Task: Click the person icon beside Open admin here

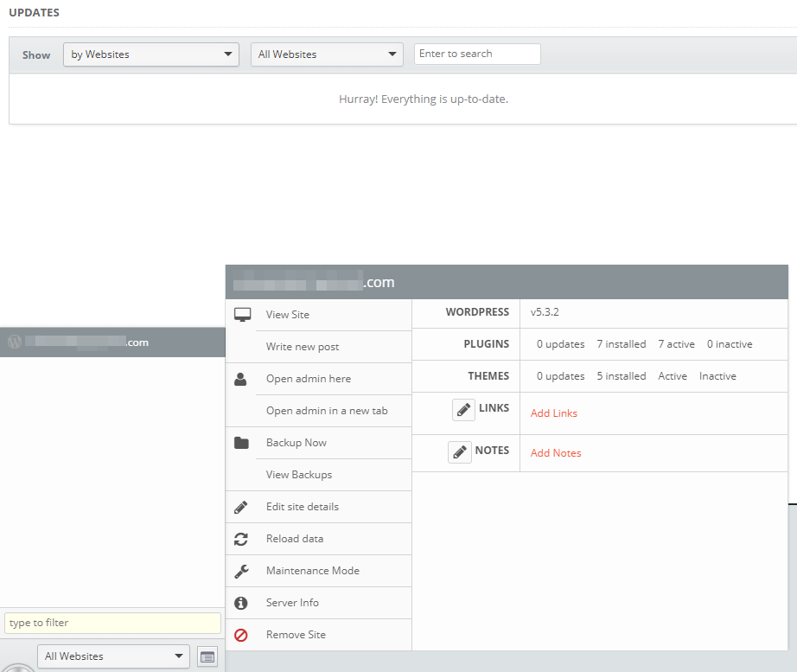Action: [x=242, y=378]
